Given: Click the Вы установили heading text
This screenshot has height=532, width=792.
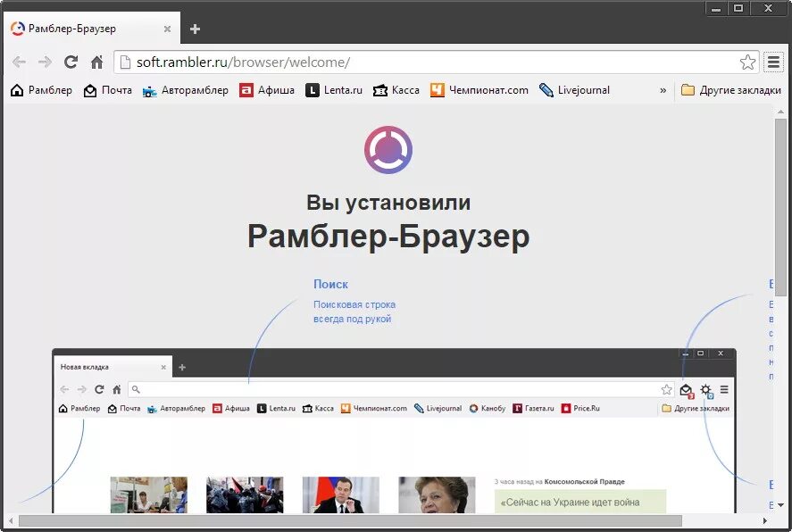Looking at the screenshot, I should [388, 203].
